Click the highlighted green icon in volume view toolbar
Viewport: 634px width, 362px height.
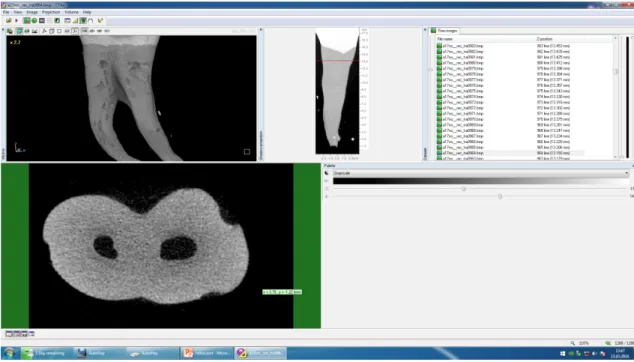[19, 31]
